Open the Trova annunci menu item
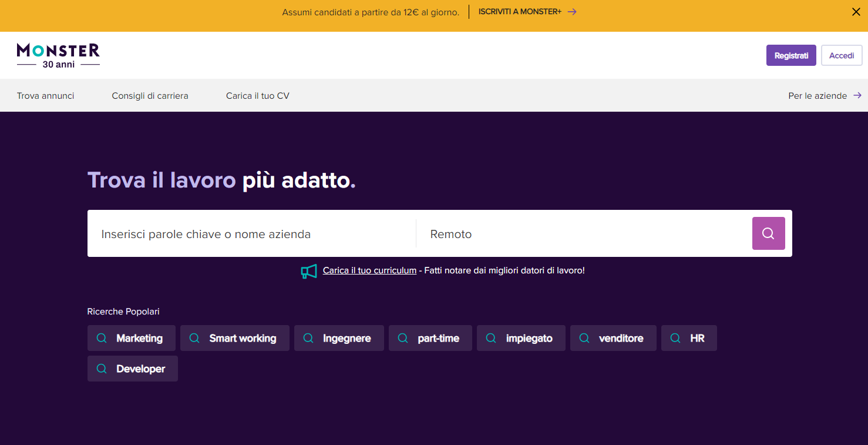This screenshot has height=445, width=868. (x=45, y=95)
